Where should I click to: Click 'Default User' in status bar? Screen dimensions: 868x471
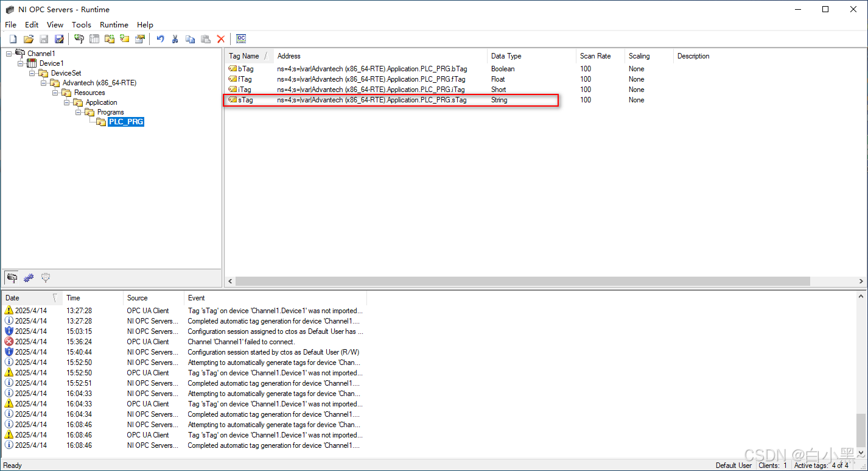pyautogui.click(x=733, y=466)
